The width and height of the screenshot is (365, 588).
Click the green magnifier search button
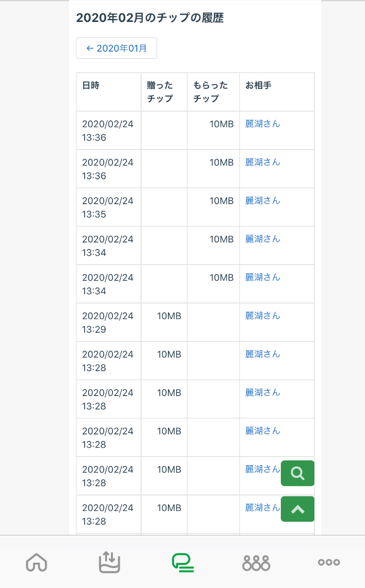click(x=297, y=473)
